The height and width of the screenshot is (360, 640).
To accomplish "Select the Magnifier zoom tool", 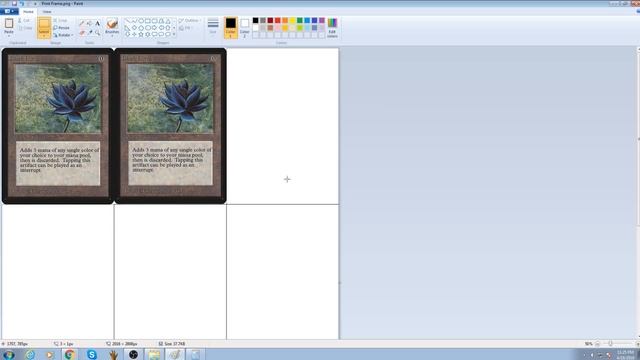I will [x=97, y=32].
